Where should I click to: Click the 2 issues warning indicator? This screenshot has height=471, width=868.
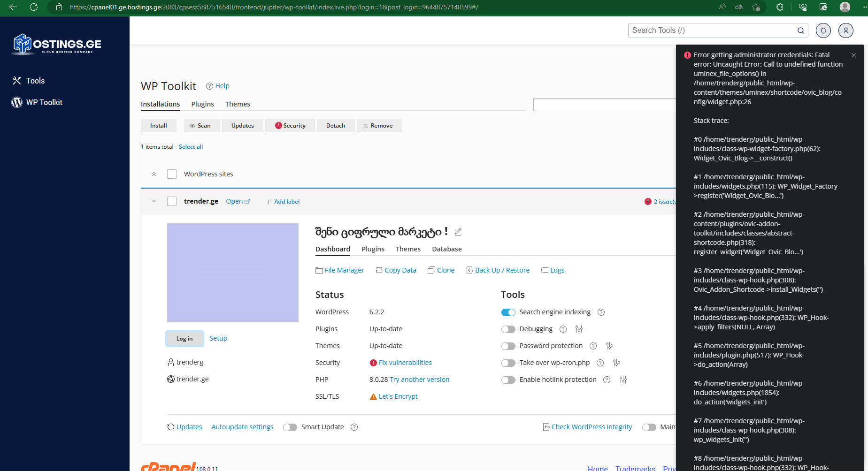pyautogui.click(x=661, y=202)
